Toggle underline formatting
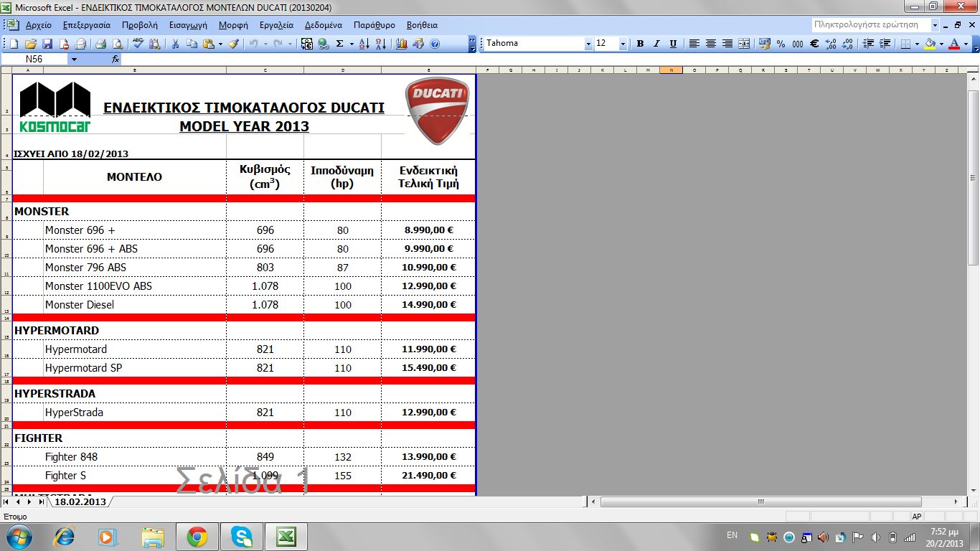The width and height of the screenshot is (980, 551). pyautogui.click(x=673, y=44)
